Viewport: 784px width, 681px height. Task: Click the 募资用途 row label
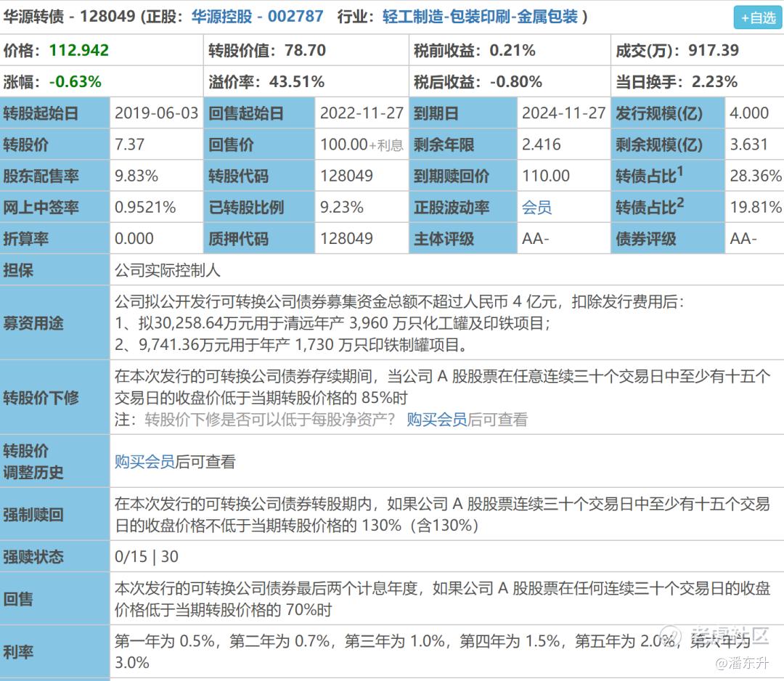pos(54,323)
